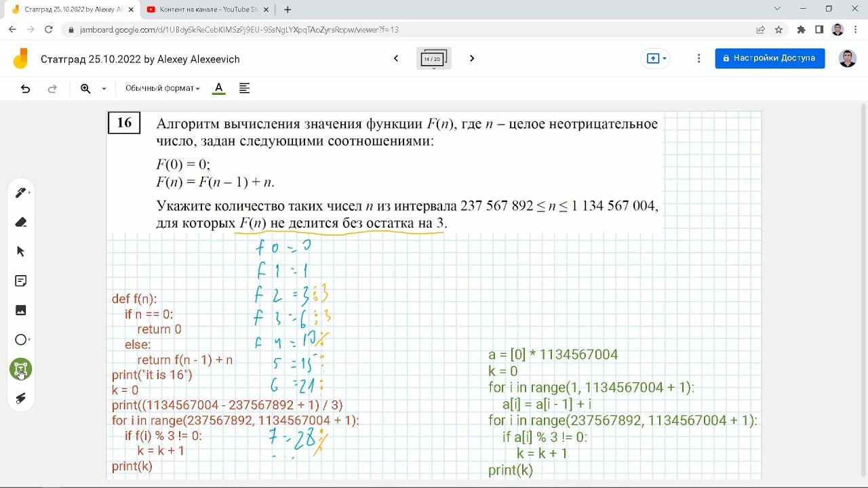Click the jamboard.google.com address bar
Screen dimensions: 868x488
(407, 30)
